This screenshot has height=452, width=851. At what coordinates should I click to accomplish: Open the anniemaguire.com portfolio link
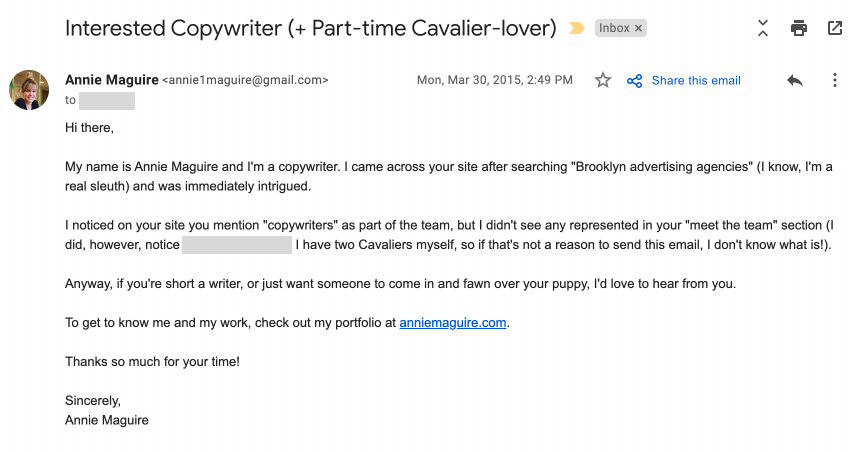[x=453, y=323]
